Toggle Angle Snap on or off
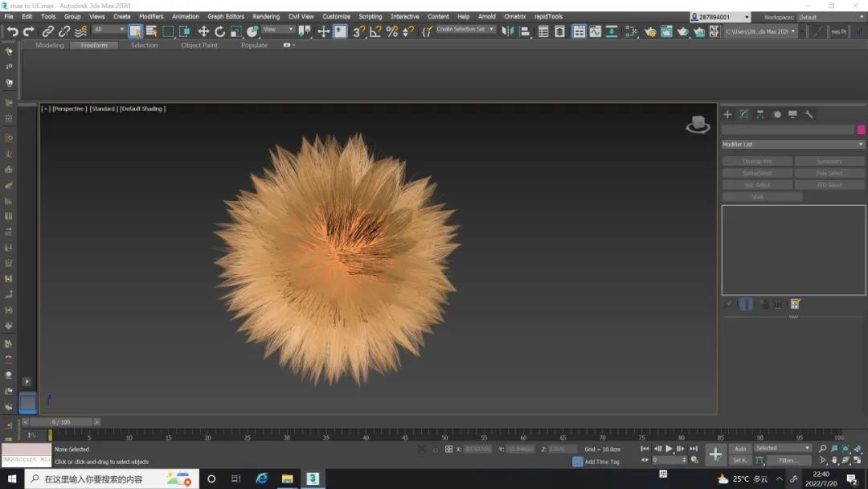The height and width of the screenshot is (489, 868). tap(375, 31)
